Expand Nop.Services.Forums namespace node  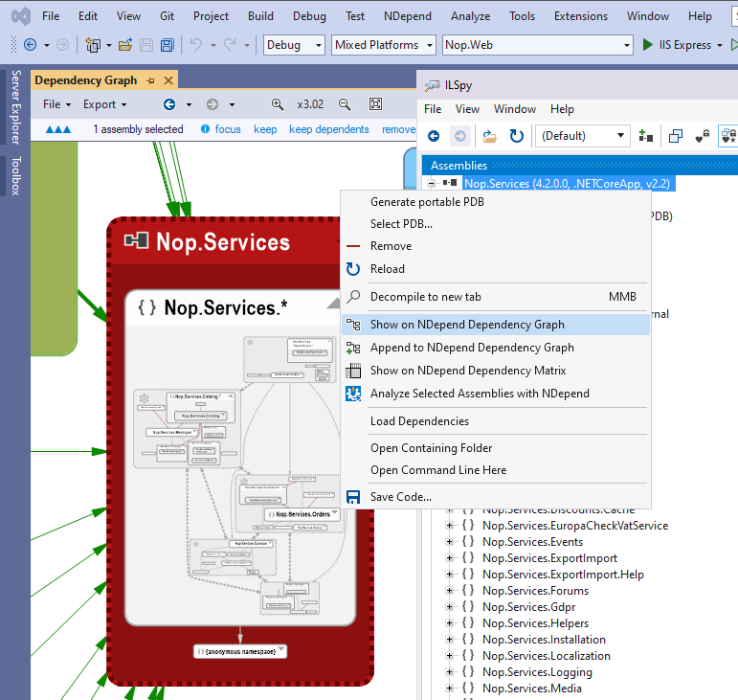pos(450,591)
